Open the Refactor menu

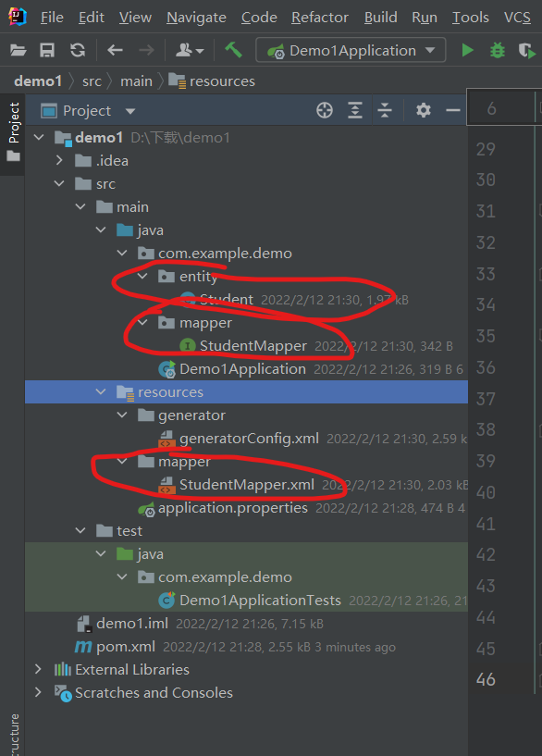pos(320,18)
